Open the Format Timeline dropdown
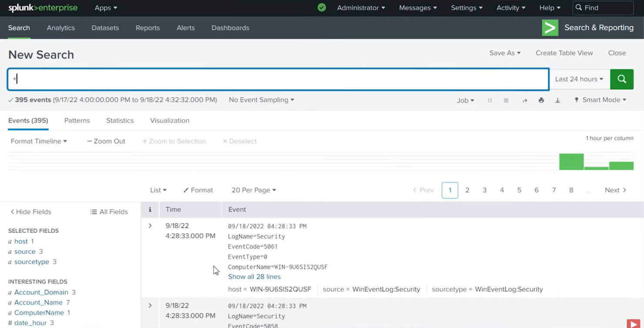The image size is (644, 328). tap(39, 141)
